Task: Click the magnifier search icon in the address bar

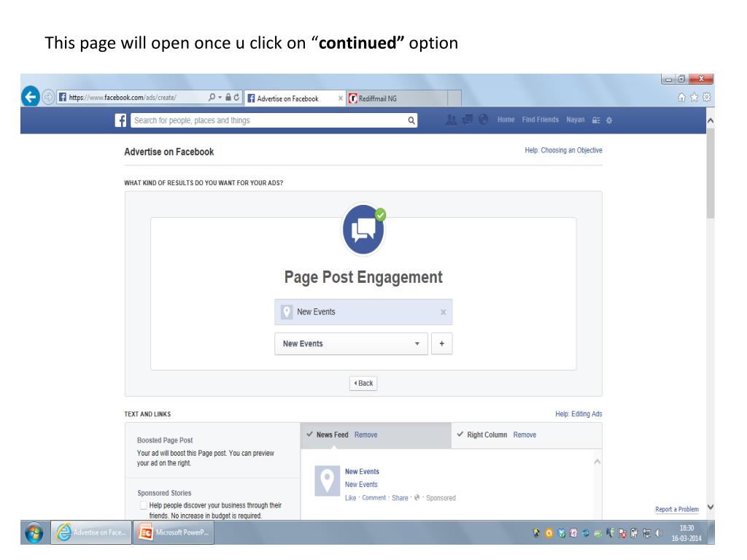Action: (212, 97)
